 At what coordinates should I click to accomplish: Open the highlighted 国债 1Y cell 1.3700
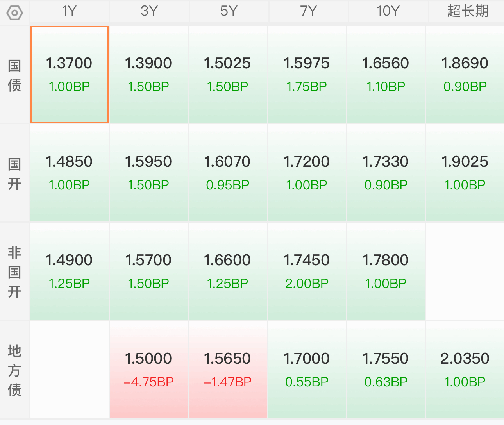[x=70, y=74]
